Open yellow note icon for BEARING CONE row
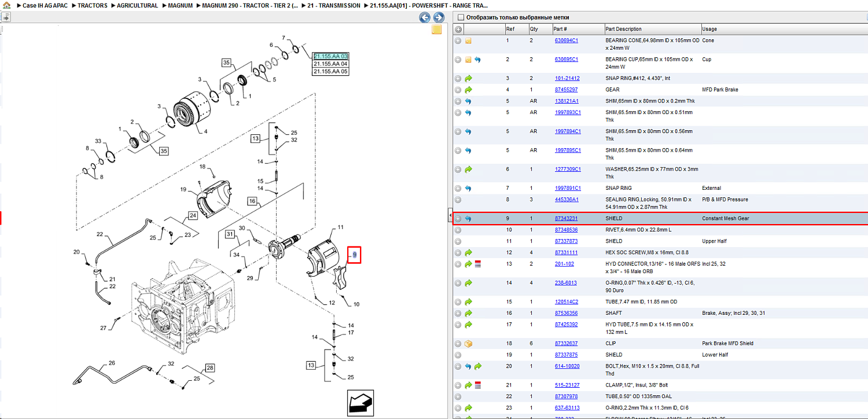Image resolution: width=868 pixels, height=419 pixels. [468, 41]
